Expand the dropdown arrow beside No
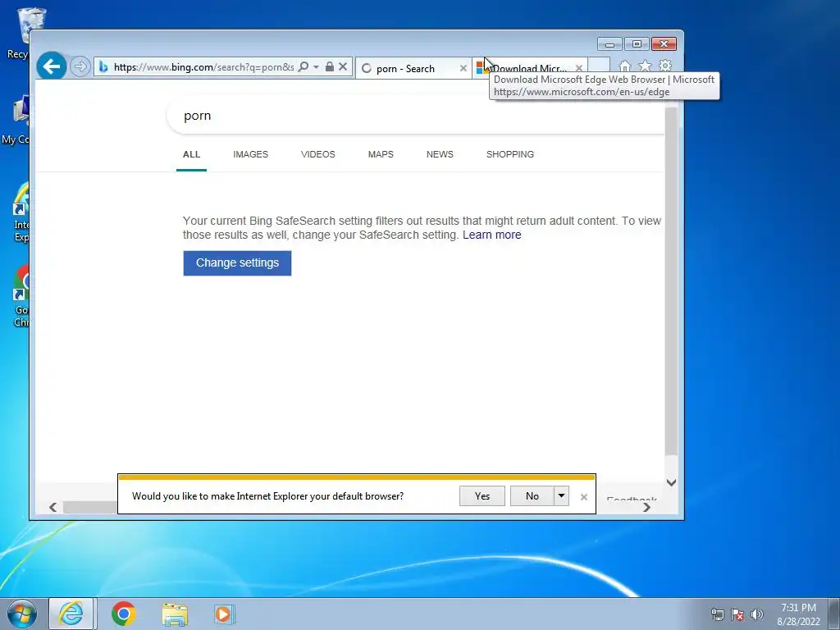 [561, 496]
